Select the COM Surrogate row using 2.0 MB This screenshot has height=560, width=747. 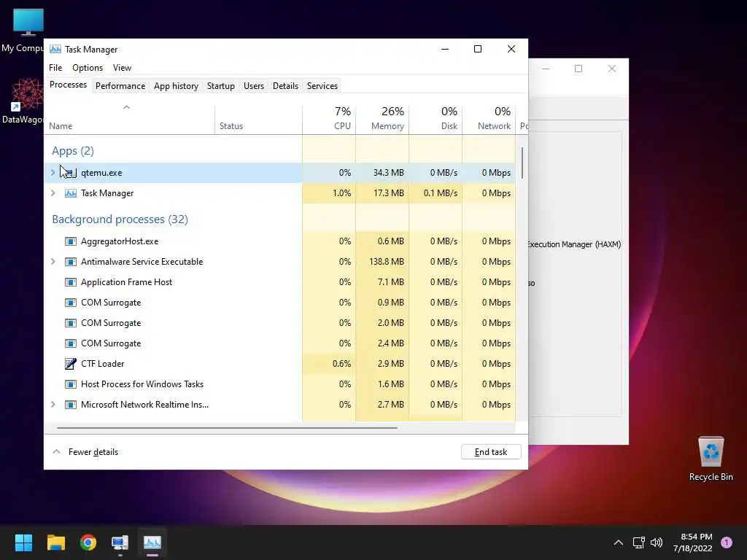click(280, 323)
